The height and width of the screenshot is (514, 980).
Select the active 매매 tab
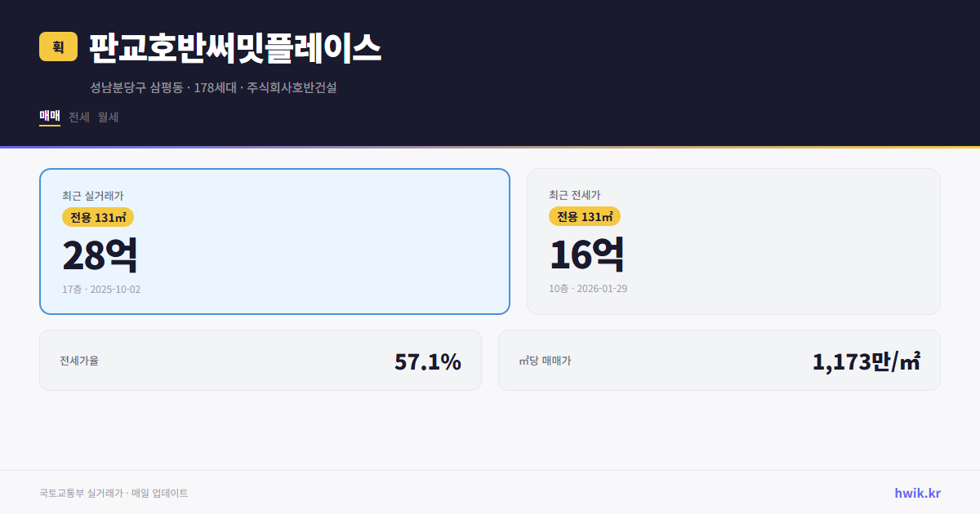48,117
